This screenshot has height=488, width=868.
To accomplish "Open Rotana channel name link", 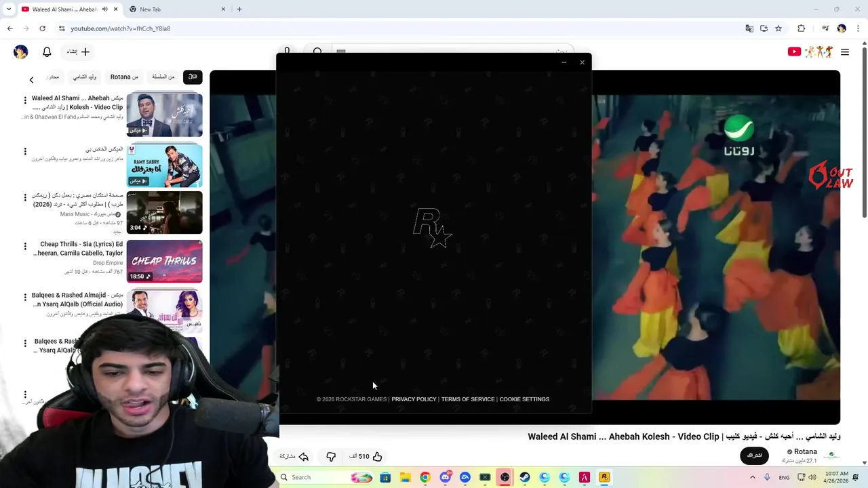I will [x=806, y=452].
